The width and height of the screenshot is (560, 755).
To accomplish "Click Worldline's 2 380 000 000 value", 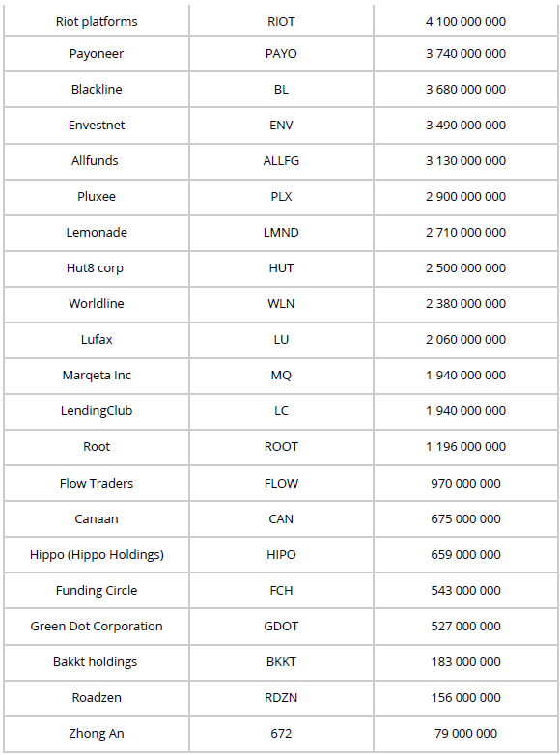I will [x=465, y=304].
